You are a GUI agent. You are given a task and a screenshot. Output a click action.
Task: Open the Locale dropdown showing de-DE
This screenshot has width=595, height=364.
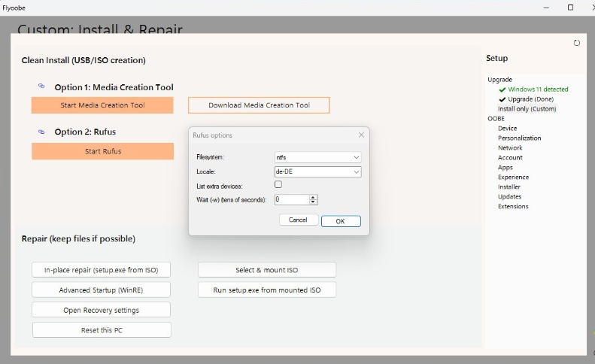click(x=317, y=171)
